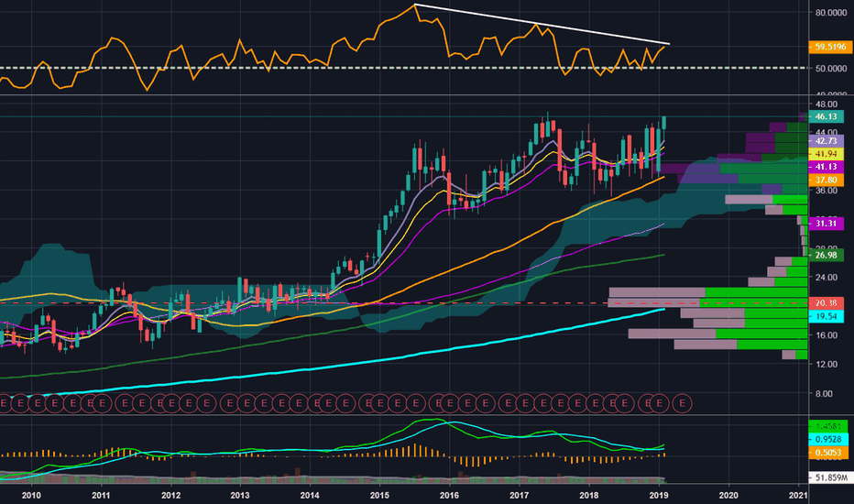Click the 2011 label on time axis
The height and width of the screenshot is (504, 854).
point(101,495)
